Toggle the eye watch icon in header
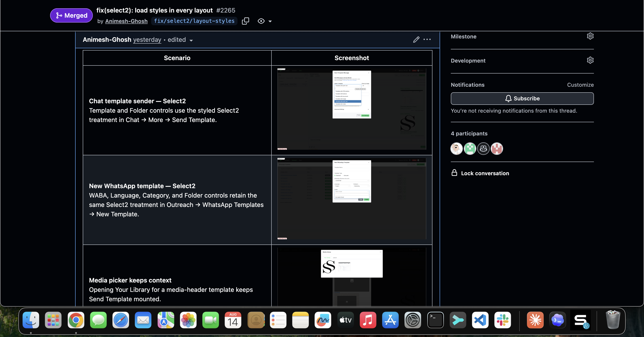The height and width of the screenshot is (337, 644). coord(261,21)
